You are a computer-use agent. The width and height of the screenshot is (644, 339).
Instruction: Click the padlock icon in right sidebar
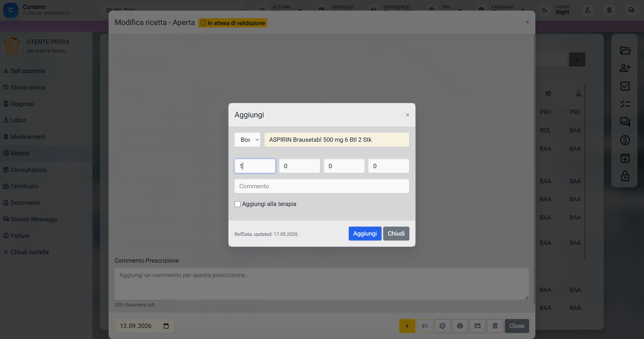click(625, 176)
